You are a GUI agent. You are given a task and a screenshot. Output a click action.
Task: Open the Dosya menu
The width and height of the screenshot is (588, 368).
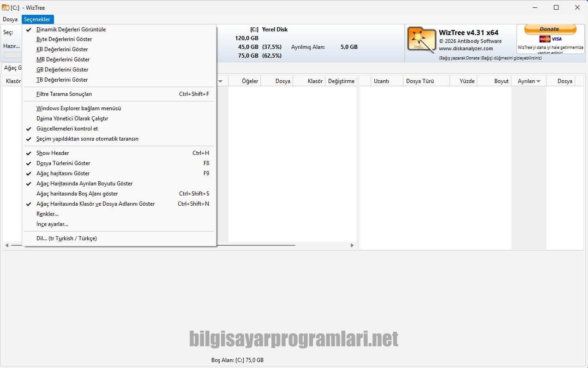coord(10,19)
